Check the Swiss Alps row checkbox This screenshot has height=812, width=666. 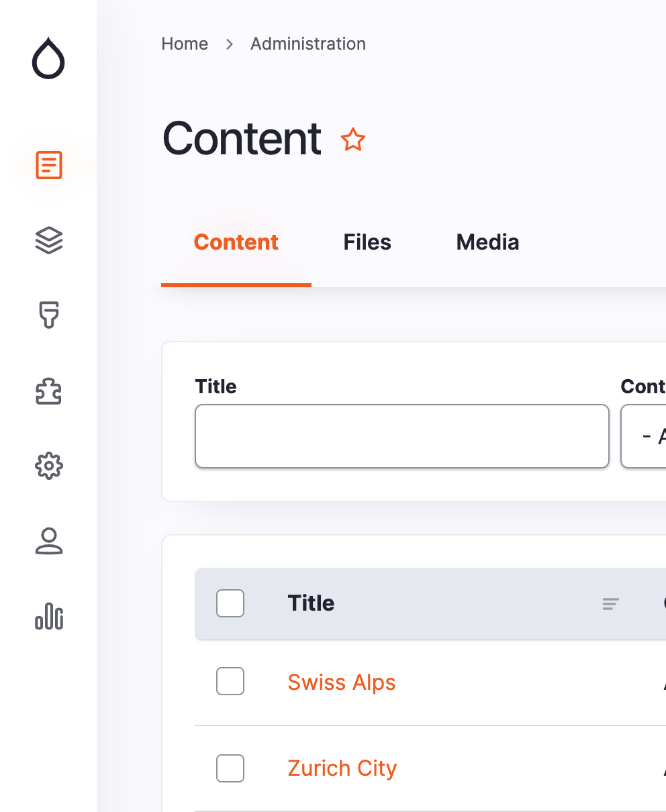(230, 682)
